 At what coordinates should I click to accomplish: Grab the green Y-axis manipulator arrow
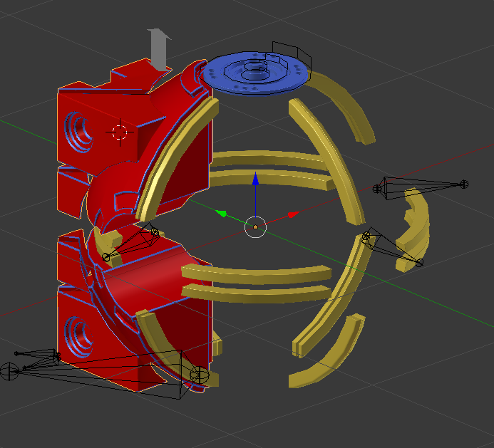222,214
